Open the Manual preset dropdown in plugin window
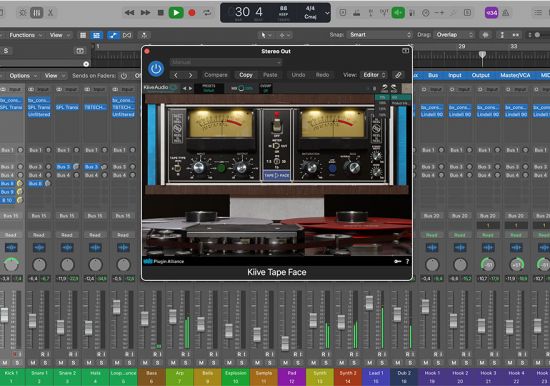This screenshot has height=386, width=550. pyautogui.click(x=226, y=62)
